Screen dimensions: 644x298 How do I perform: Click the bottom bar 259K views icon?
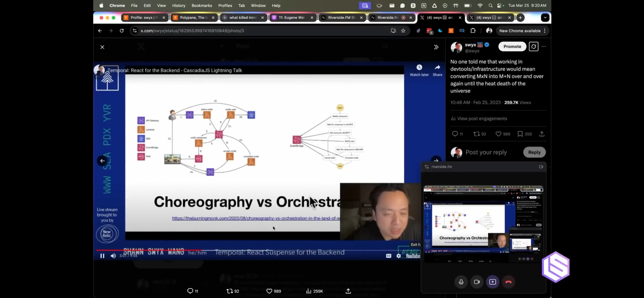(314, 291)
